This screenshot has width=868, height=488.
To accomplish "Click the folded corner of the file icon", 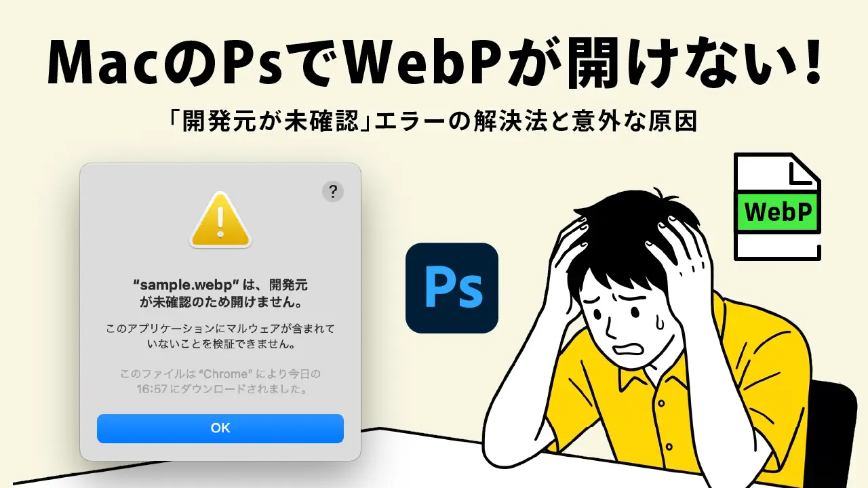I will pyautogui.click(x=806, y=167).
